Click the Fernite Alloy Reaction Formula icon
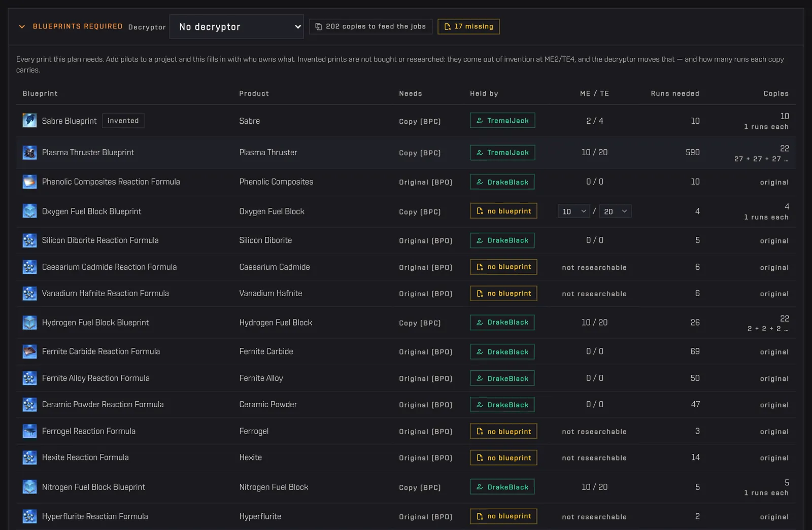Viewport: 812px width, 530px height. (x=29, y=378)
